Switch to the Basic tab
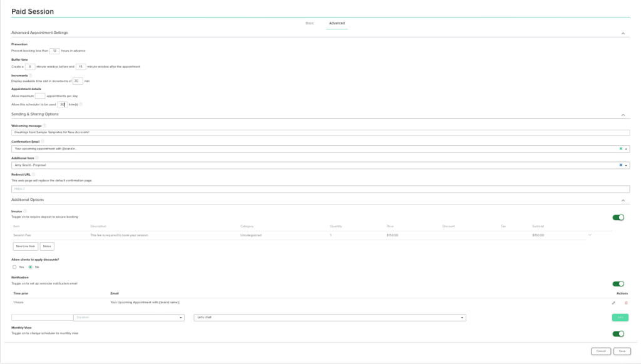 click(310, 23)
